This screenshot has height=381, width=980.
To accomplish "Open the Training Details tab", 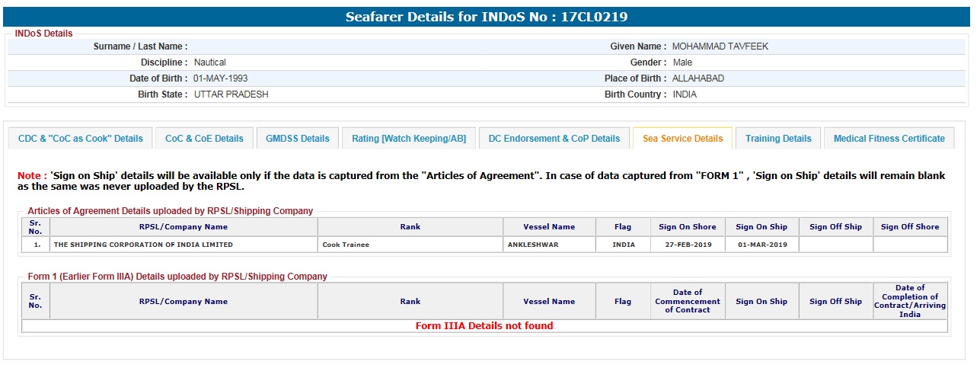I will click(778, 139).
